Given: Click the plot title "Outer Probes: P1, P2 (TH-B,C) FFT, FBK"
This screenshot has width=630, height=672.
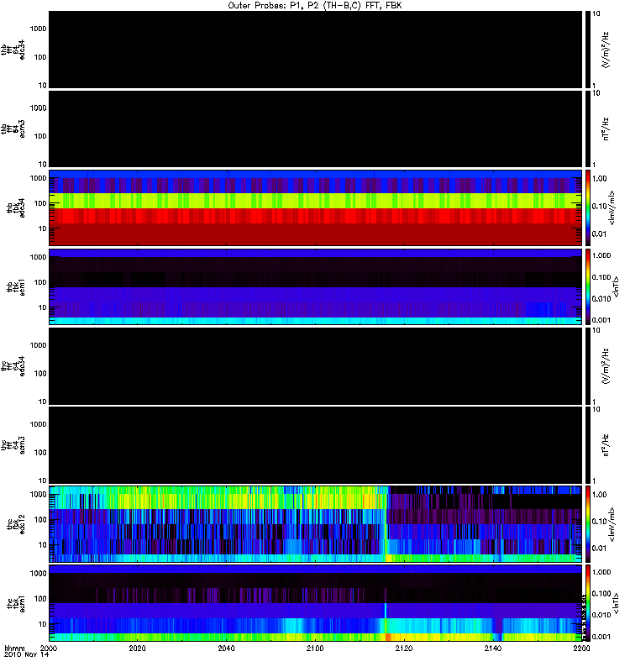Looking at the screenshot, I should coord(315,6).
